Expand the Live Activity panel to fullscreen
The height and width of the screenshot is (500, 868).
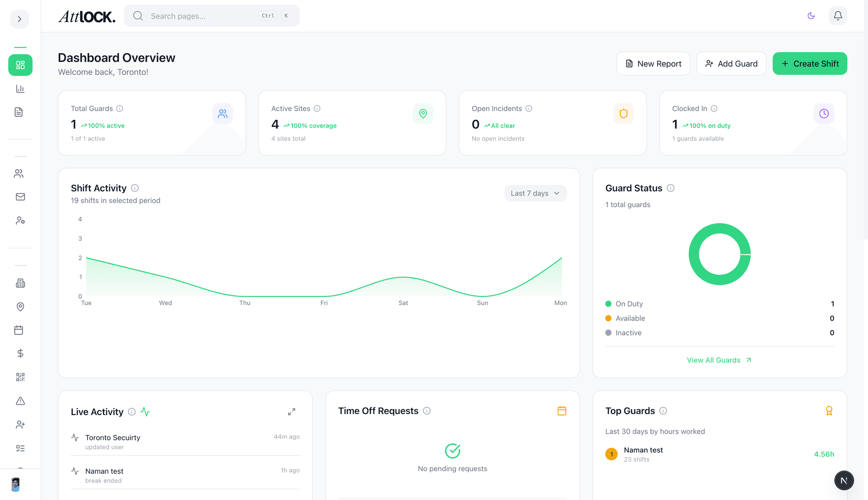click(292, 412)
